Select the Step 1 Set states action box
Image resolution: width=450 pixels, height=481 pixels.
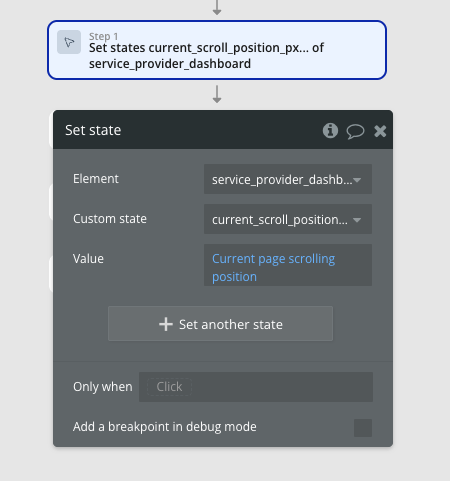[x=217, y=50]
